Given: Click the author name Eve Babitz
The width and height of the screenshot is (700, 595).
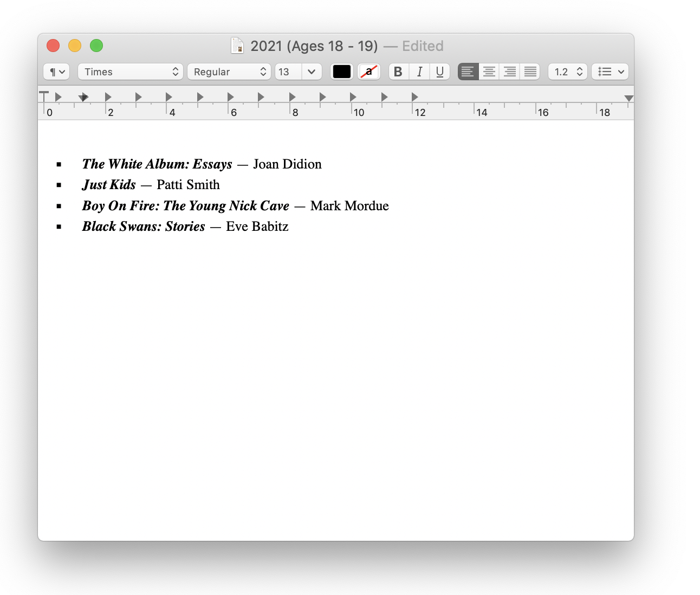Looking at the screenshot, I should tap(257, 227).
